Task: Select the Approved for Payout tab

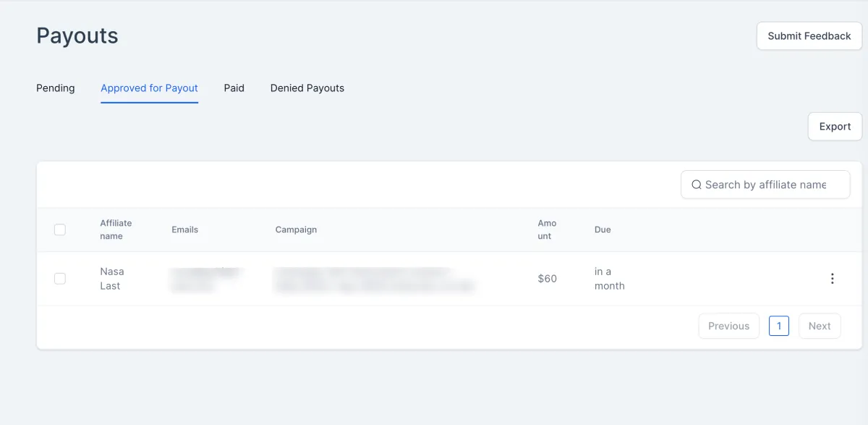Action: click(x=149, y=88)
